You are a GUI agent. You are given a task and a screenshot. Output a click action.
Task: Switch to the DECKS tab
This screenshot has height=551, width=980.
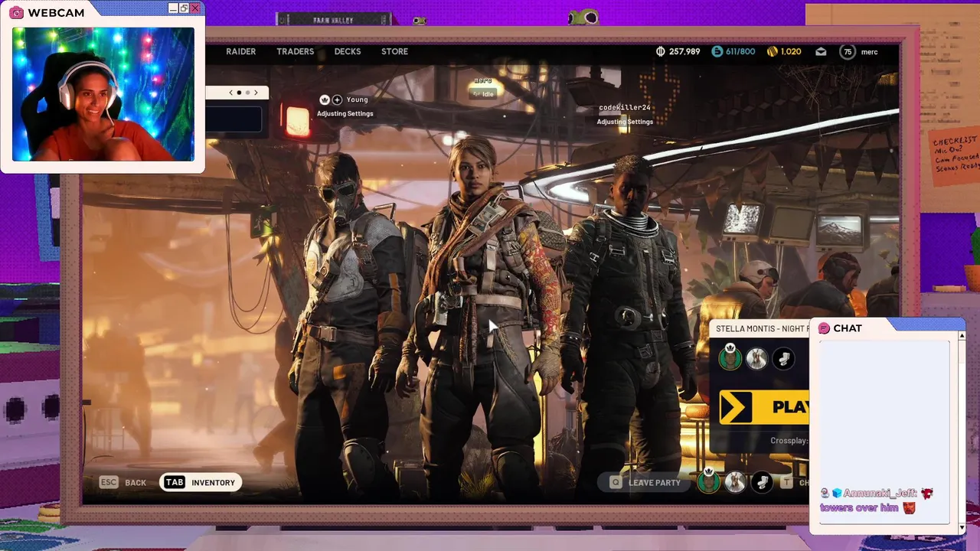click(347, 51)
